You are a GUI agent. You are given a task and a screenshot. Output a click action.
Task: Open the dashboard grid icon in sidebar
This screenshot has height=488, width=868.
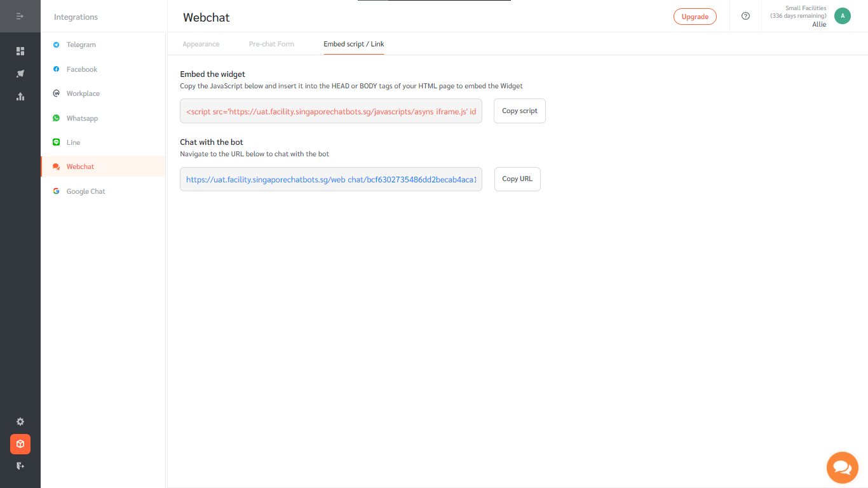tap(20, 51)
